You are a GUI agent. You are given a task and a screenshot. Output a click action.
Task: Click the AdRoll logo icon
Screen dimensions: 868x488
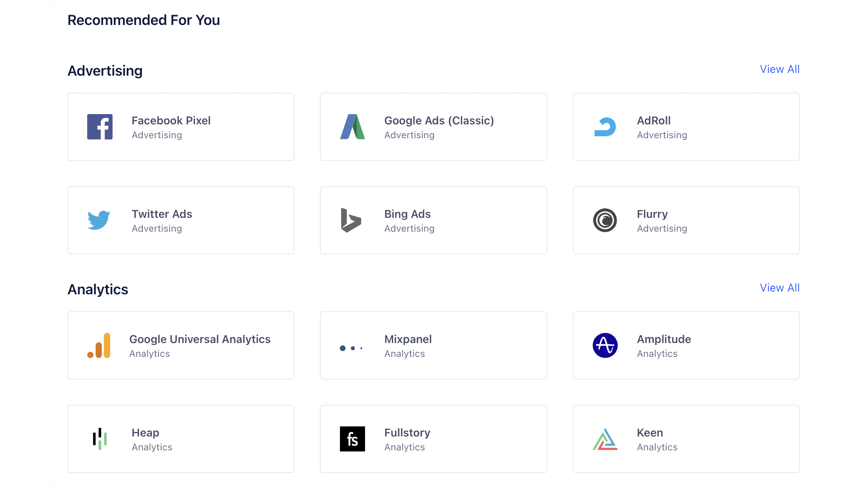[605, 126]
